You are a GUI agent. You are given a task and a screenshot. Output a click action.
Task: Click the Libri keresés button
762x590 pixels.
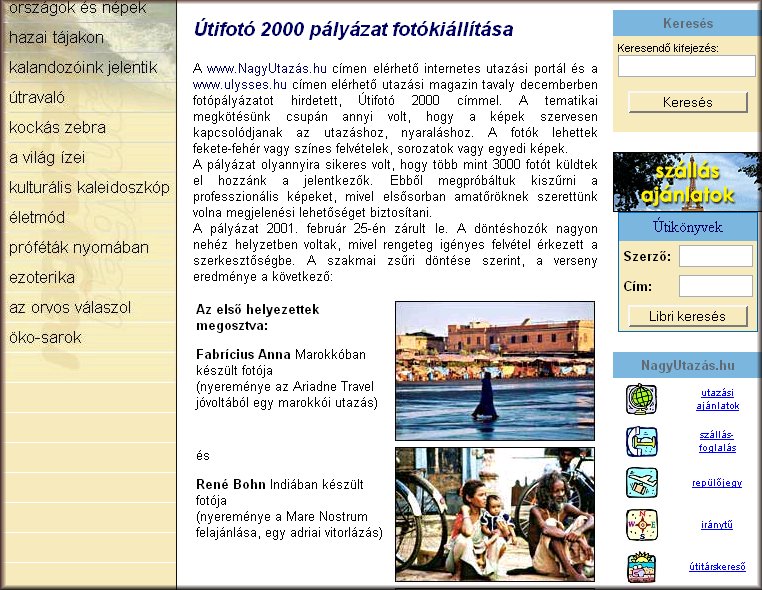(x=688, y=316)
